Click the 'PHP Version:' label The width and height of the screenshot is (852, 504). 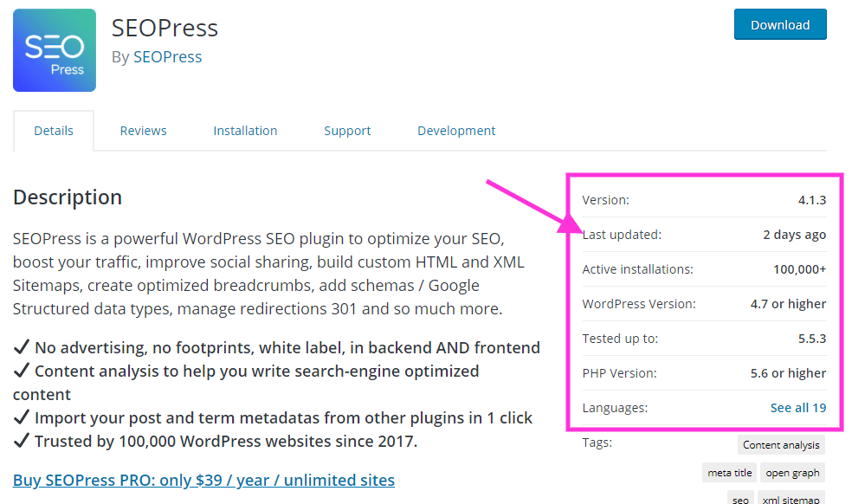619,373
